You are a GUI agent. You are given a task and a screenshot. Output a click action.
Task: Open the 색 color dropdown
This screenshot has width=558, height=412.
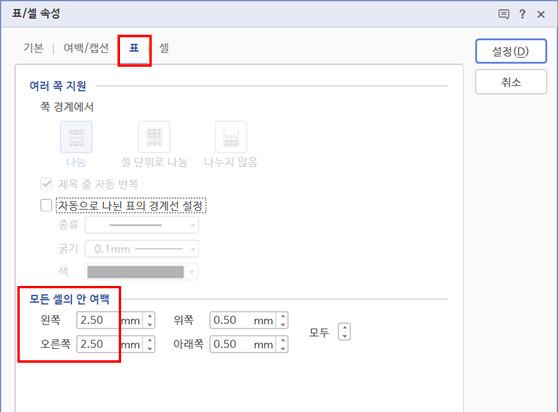pyautogui.click(x=142, y=272)
